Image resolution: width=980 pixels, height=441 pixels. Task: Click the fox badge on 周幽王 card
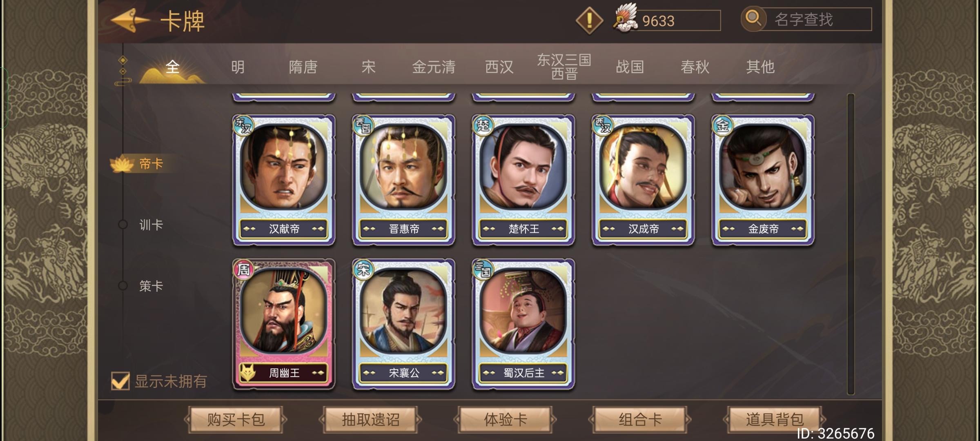(247, 372)
